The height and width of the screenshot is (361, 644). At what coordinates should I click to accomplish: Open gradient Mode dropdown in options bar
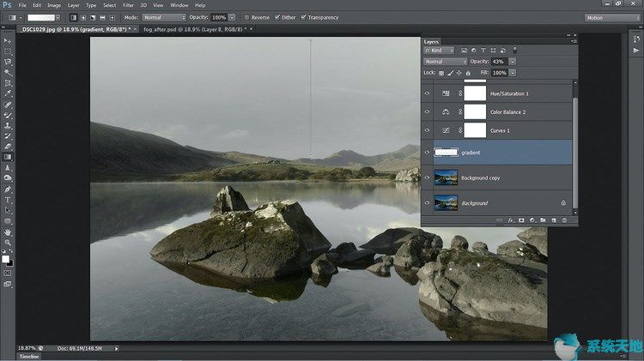(x=164, y=18)
